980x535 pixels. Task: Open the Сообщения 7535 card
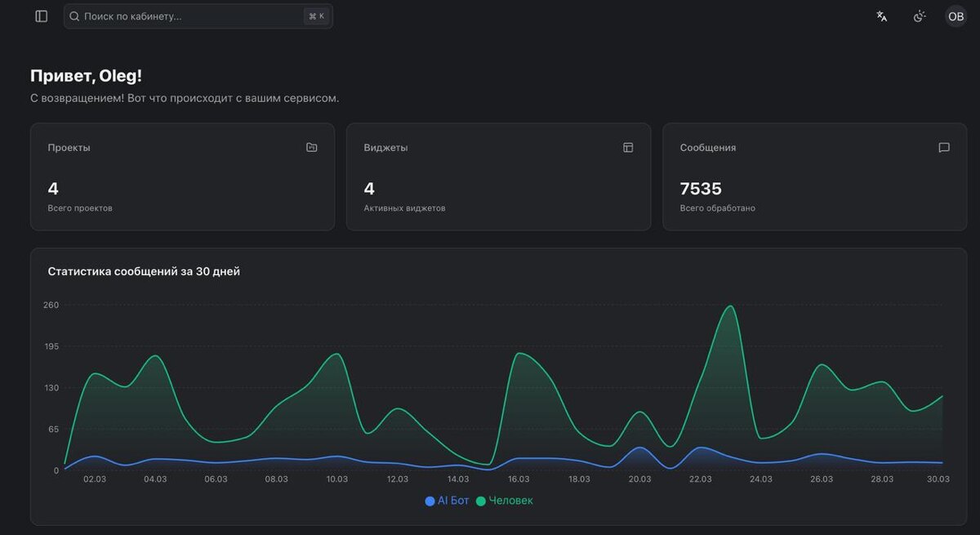(814, 176)
